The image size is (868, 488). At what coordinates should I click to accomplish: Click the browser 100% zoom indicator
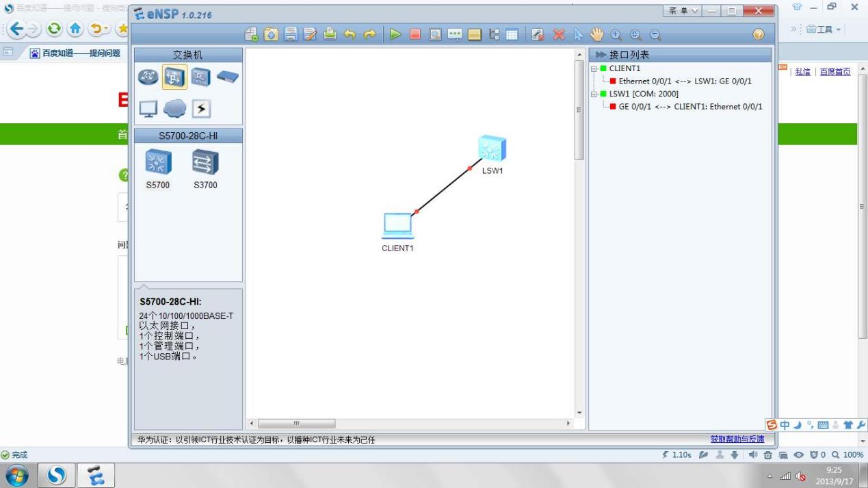click(x=847, y=454)
